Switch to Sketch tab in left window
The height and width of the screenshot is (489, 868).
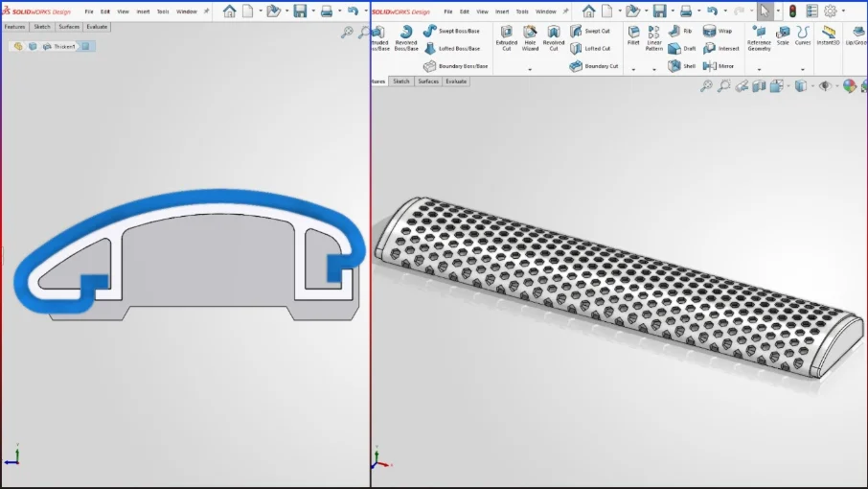point(41,27)
